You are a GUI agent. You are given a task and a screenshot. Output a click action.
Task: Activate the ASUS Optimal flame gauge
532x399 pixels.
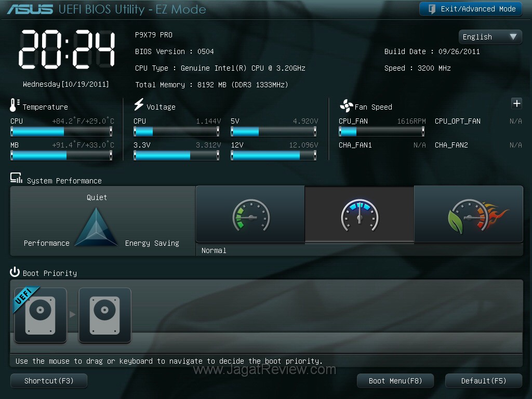click(x=468, y=214)
